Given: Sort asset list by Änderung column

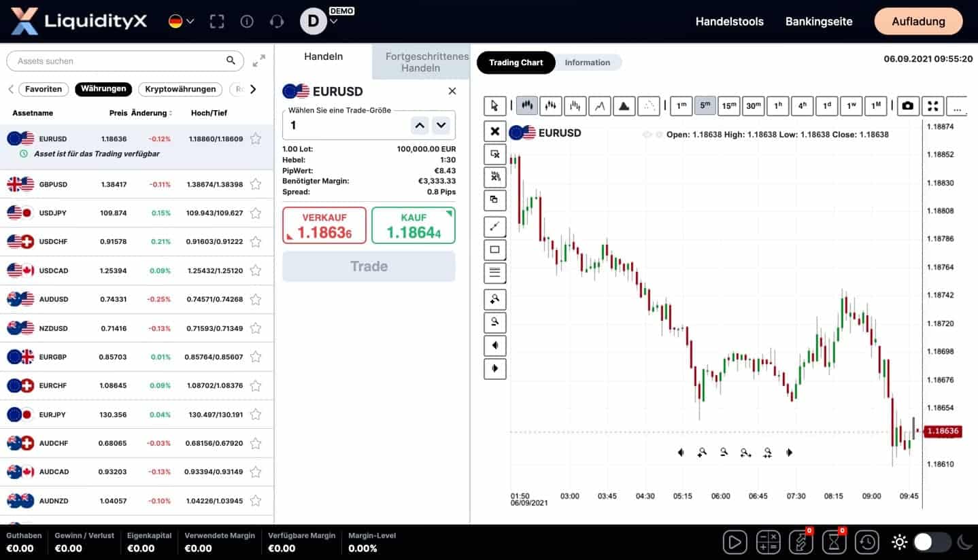Looking at the screenshot, I should 151,113.
